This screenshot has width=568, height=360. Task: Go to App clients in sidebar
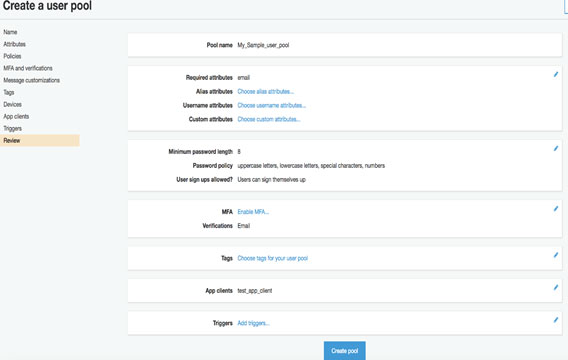[16, 116]
